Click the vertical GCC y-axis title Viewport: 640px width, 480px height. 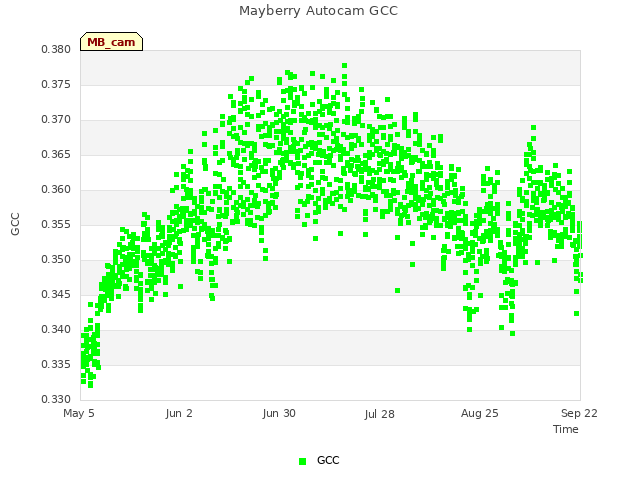tap(15, 224)
